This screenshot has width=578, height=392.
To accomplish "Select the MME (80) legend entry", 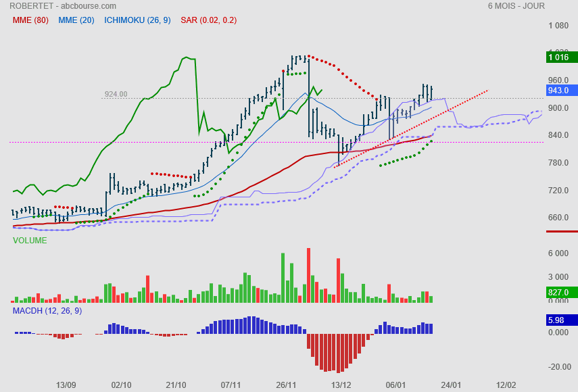I will (30, 20).
